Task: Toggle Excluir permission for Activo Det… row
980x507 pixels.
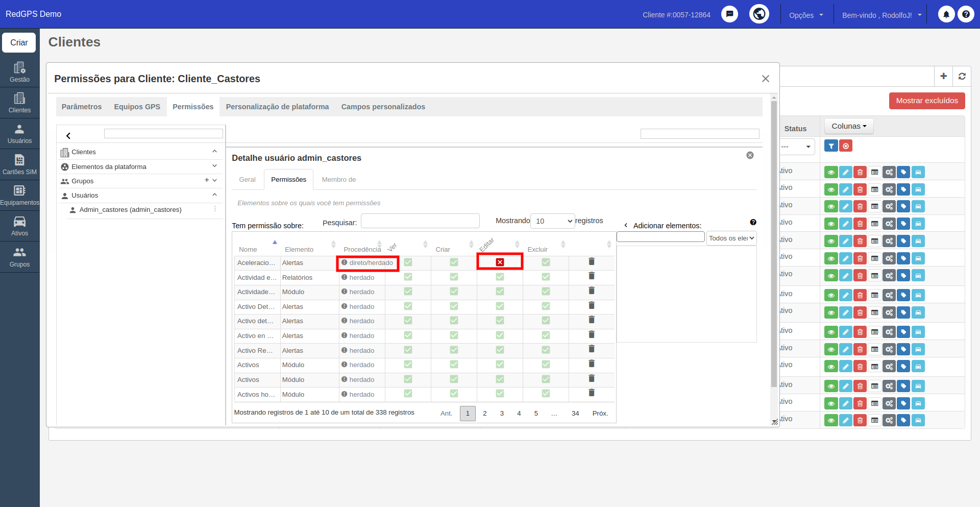Action: point(546,306)
